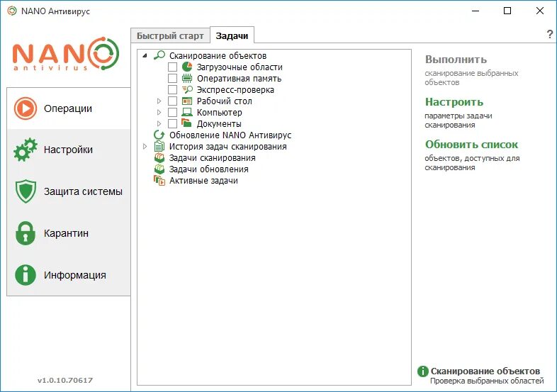
Task: Select the Задачи обновления row text
Action: click(208, 169)
